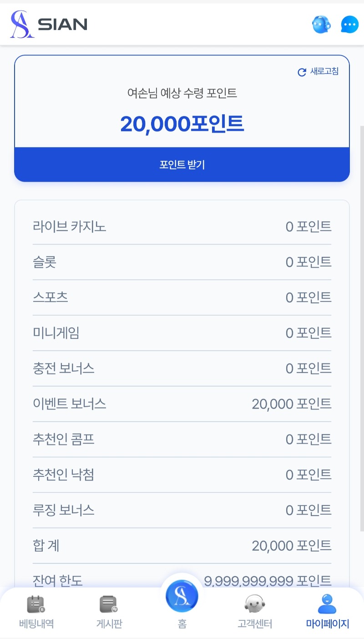Viewport: 364px width, 639px height.
Task: Open the blue chat bubble icon
Action: [349, 25]
